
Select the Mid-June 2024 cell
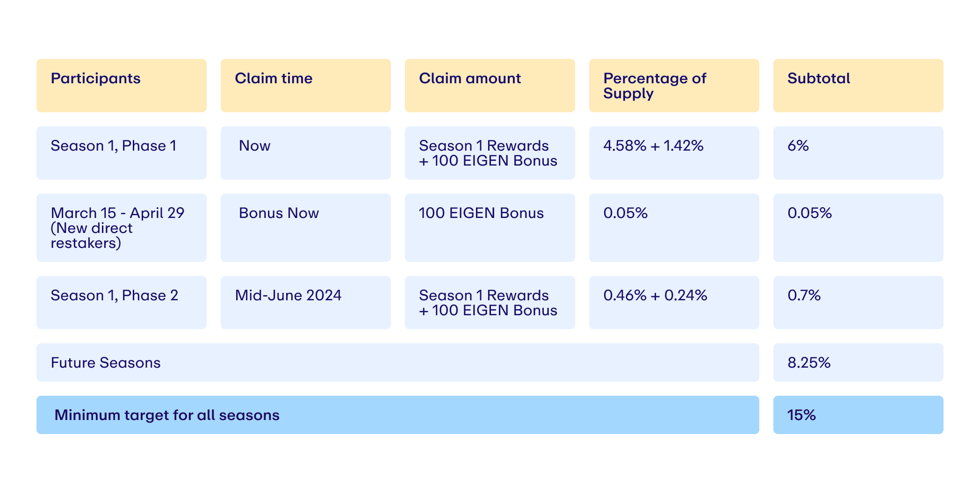click(x=305, y=302)
